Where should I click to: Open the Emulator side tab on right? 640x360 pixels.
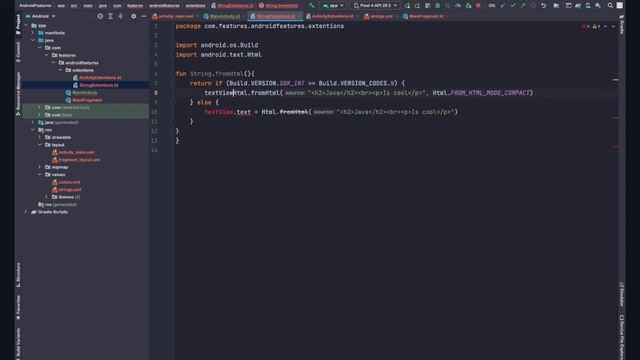tap(622, 294)
